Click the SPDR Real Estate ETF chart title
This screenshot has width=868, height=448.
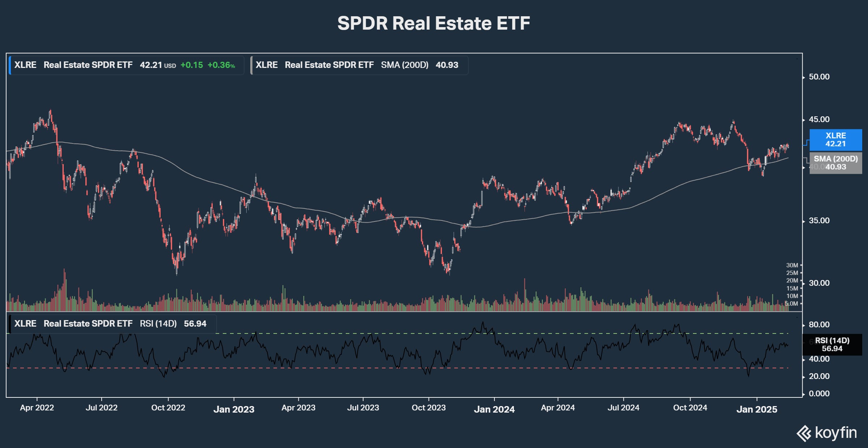(434, 23)
